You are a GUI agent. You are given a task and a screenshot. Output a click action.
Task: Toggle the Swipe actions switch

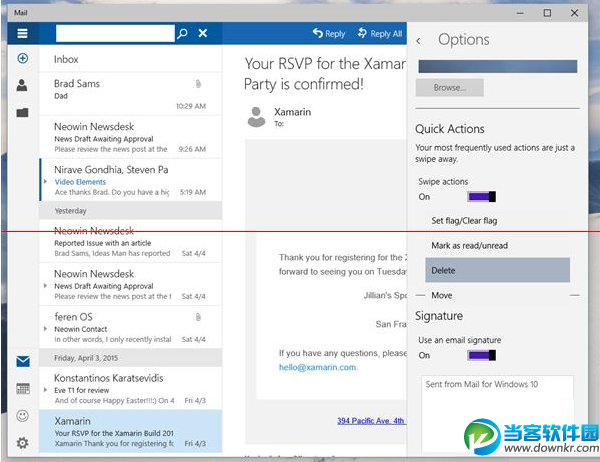coord(481,197)
